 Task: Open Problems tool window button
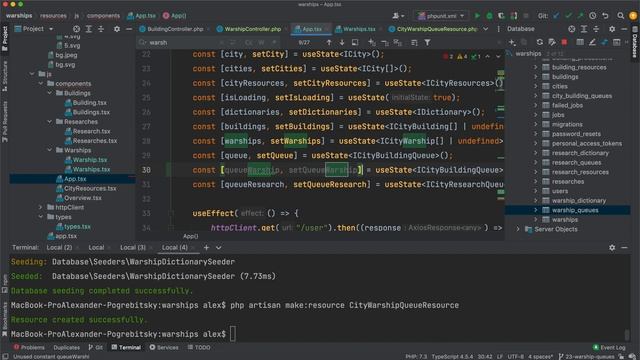click(29, 347)
